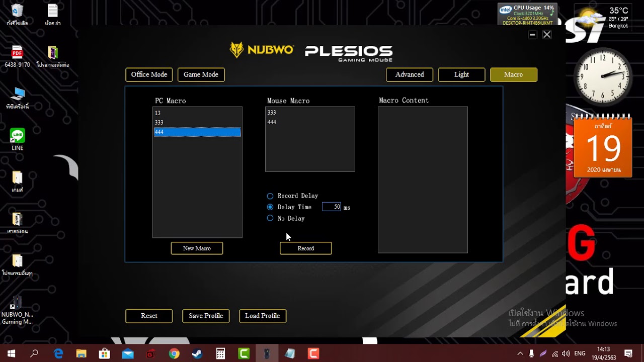Select highlighted 444 in PC Macro list

(x=197, y=132)
